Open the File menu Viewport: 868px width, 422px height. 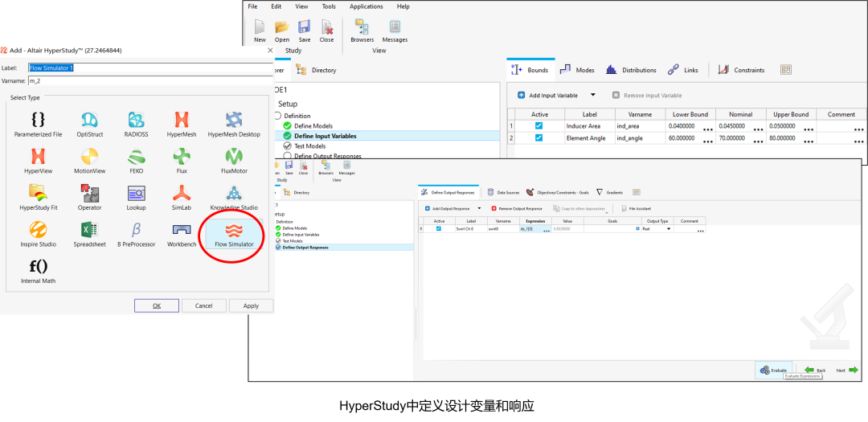[x=253, y=6]
